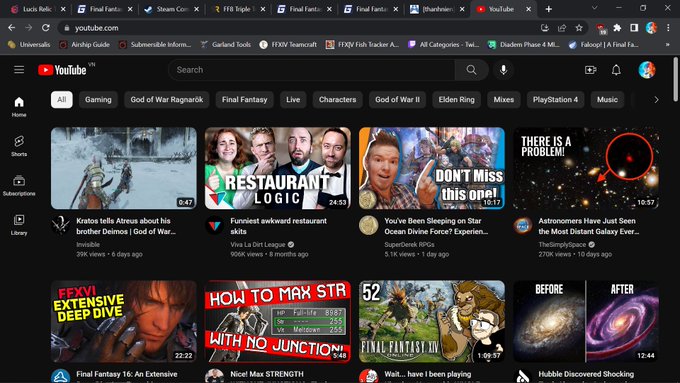Click the share page icon in address bar

pyautogui.click(x=562, y=28)
